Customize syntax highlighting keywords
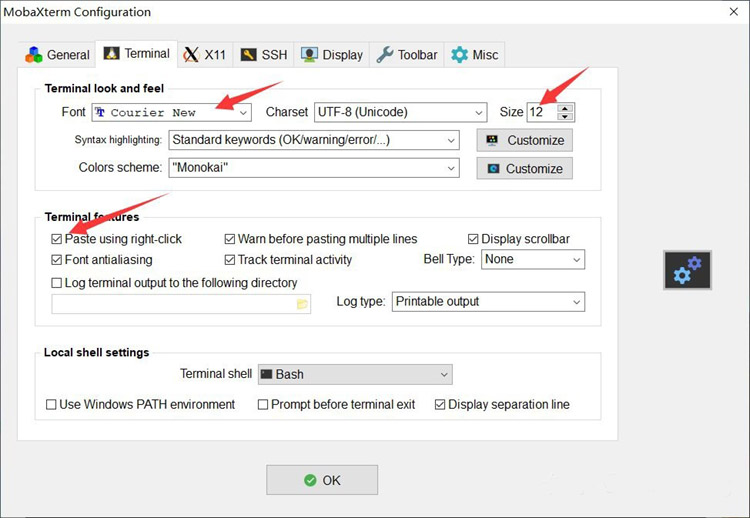 click(x=524, y=140)
